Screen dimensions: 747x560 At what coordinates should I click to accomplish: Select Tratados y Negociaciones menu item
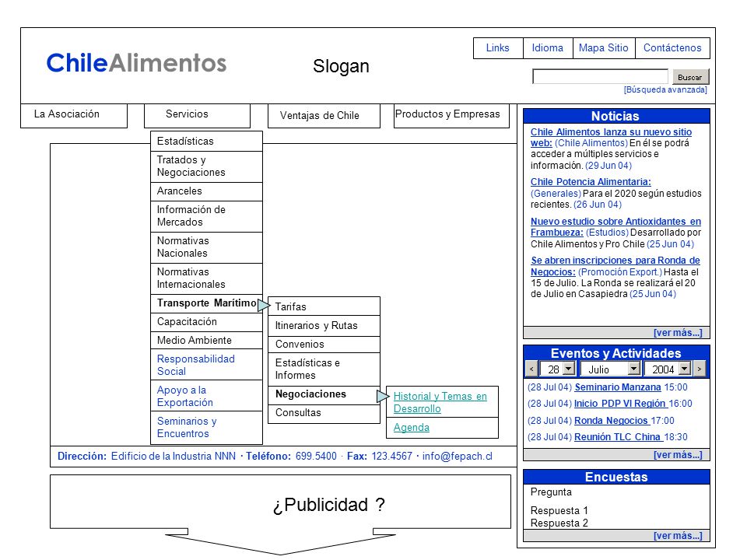[206, 166]
